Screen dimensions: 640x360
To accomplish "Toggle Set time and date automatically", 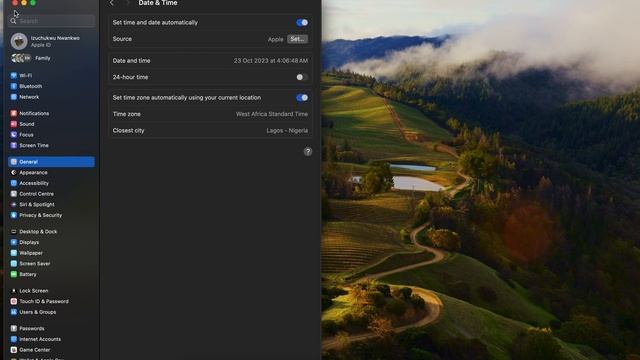I will (302, 22).
